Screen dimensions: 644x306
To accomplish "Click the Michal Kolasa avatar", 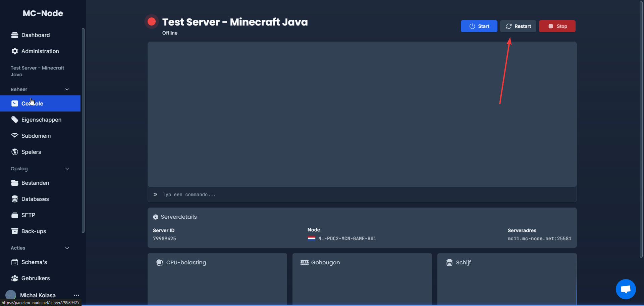I will 11,295.
